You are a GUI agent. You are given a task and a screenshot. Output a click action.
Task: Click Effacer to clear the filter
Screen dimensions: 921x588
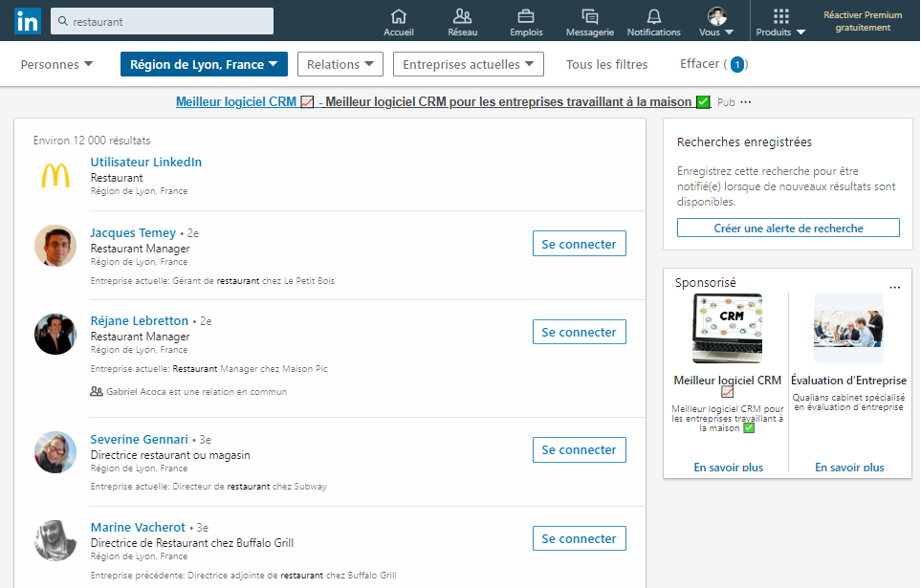(x=713, y=64)
